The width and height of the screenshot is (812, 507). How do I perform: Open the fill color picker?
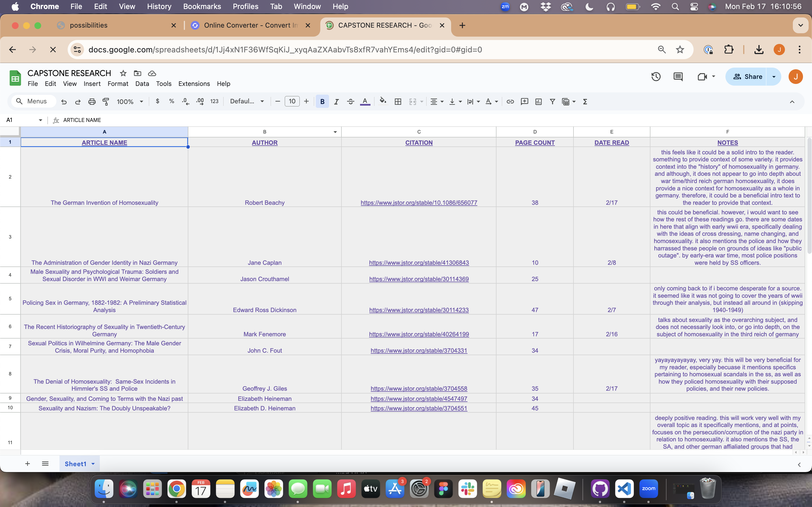pos(383,102)
